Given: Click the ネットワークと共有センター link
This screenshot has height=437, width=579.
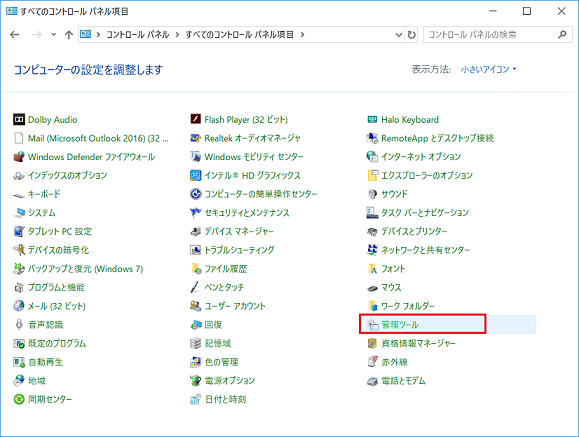Looking at the screenshot, I should (425, 250).
